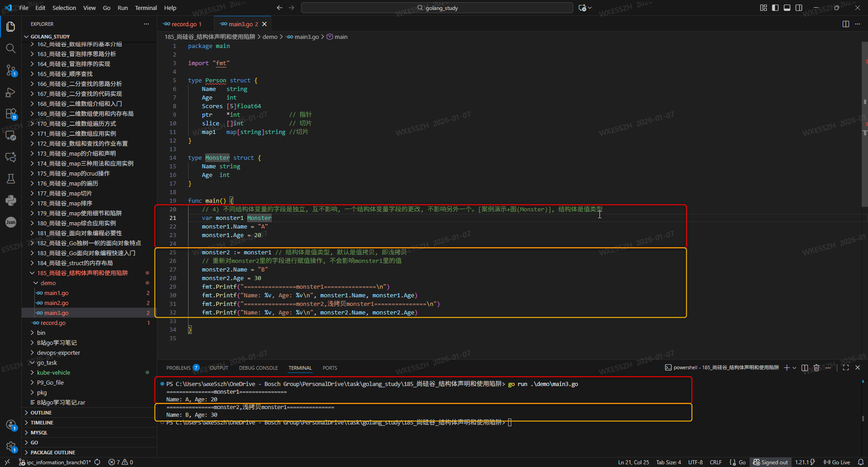Create a new terminal with the plus icon

787,368
